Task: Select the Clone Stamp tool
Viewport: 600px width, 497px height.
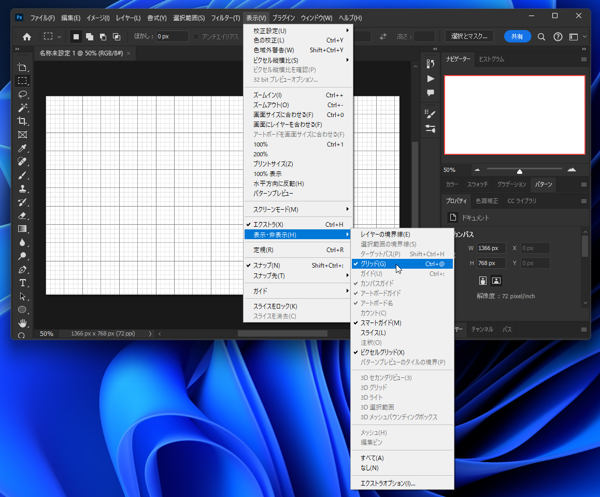Action: pos(23,189)
